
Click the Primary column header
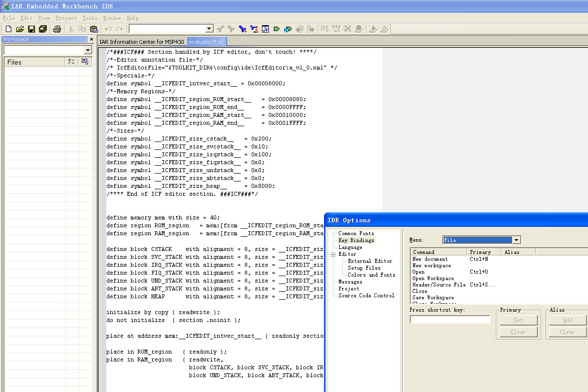[x=484, y=252]
